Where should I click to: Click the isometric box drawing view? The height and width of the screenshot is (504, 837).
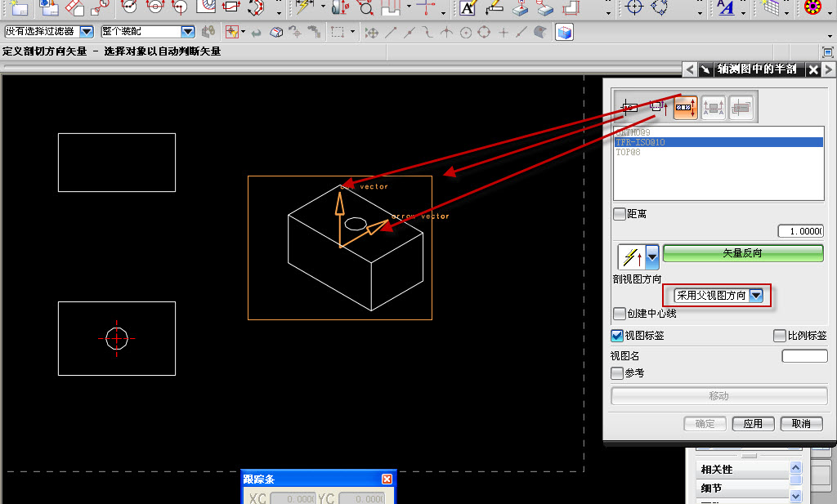tap(340, 248)
